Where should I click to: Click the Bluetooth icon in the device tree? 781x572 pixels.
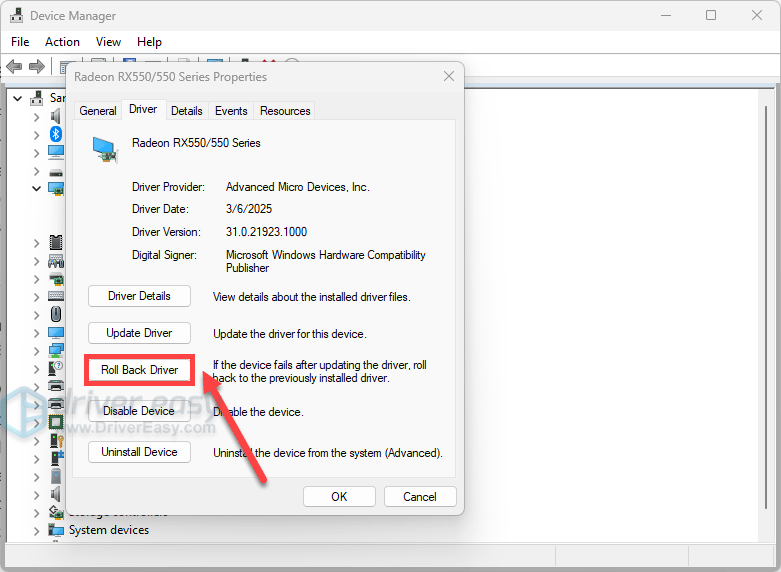point(56,134)
